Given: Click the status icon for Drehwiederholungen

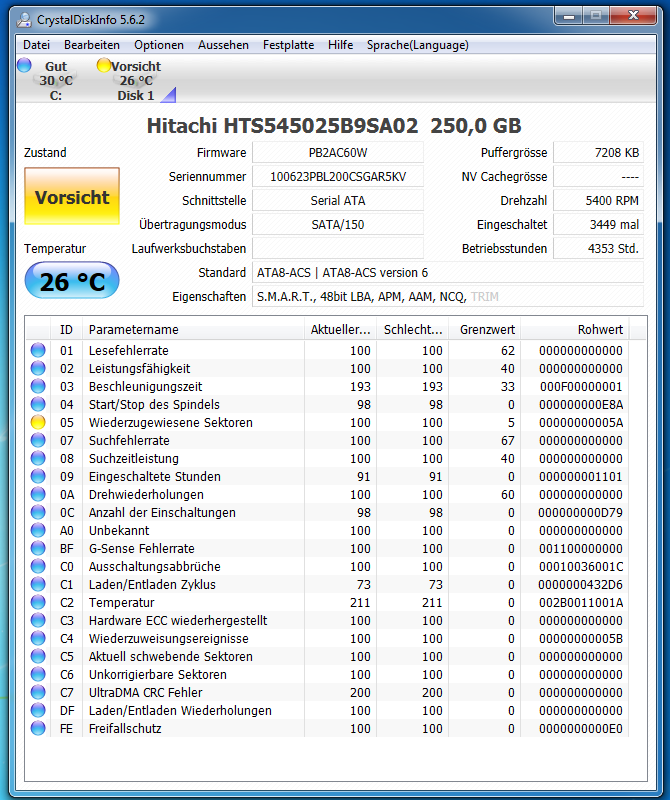Looking at the screenshot, I should pos(38,494).
